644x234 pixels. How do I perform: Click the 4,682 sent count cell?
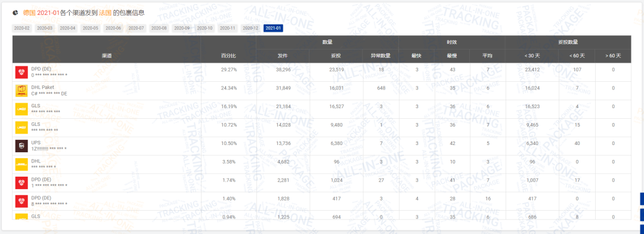[x=284, y=162]
